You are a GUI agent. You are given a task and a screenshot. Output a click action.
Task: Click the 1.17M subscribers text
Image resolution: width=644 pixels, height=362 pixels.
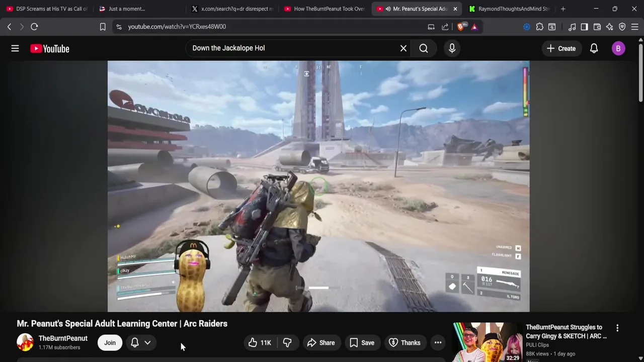[59, 347]
